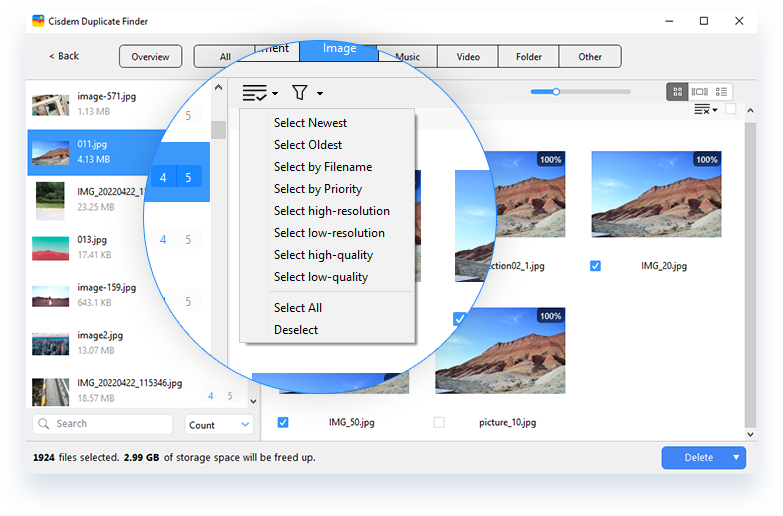Click the Cisdem Duplicate Finder app icon
This screenshot has width=783, height=516.
point(38,20)
